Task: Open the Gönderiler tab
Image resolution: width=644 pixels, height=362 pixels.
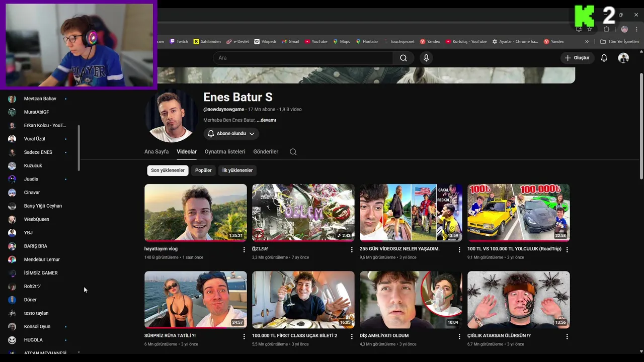Action: point(266,152)
